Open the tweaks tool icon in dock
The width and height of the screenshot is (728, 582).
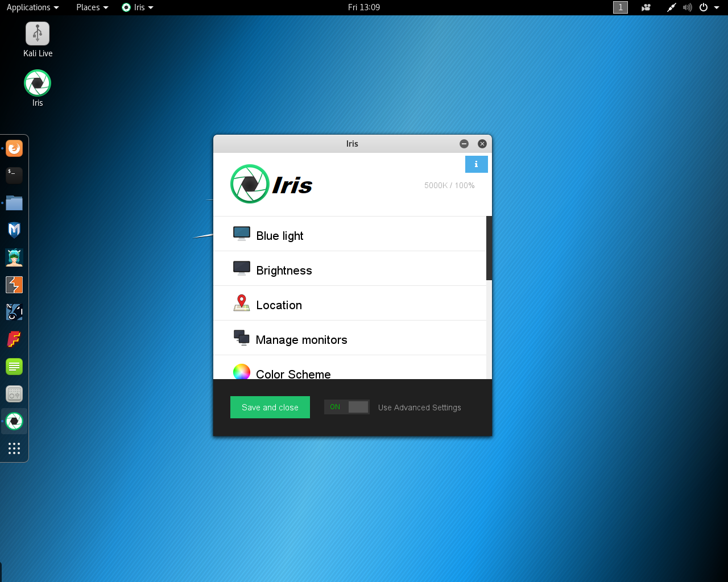pos(14,394)
